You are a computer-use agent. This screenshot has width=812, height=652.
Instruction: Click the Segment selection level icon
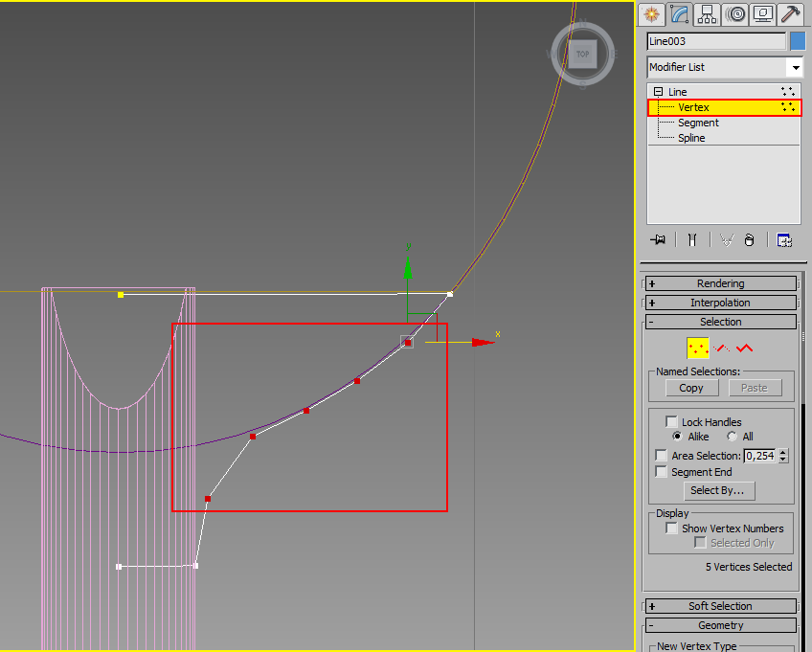click(722, 348)
